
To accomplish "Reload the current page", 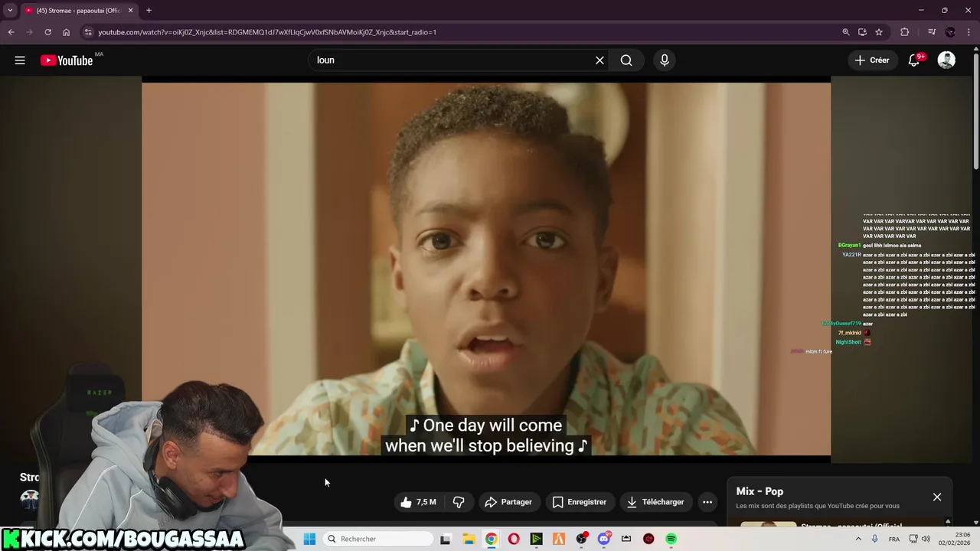I will (x=47, y=32).
